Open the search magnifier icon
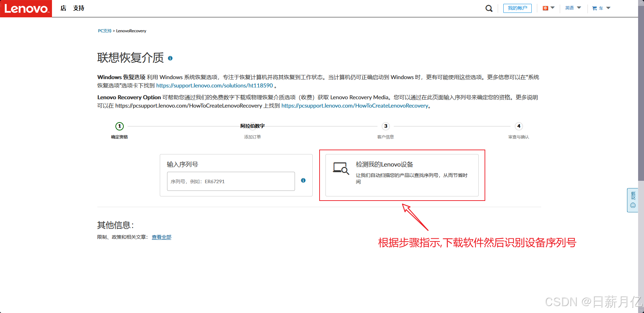 tap(489, 8)
